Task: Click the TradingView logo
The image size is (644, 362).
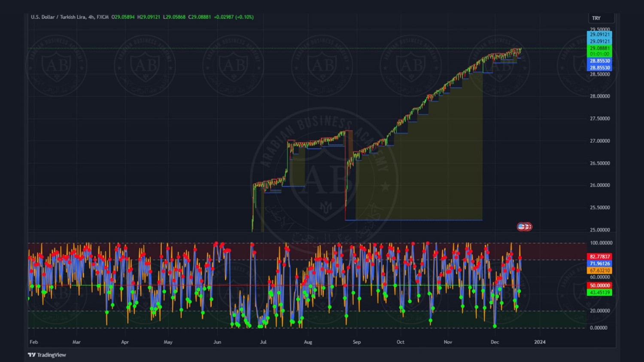Action: pos(47,355)
